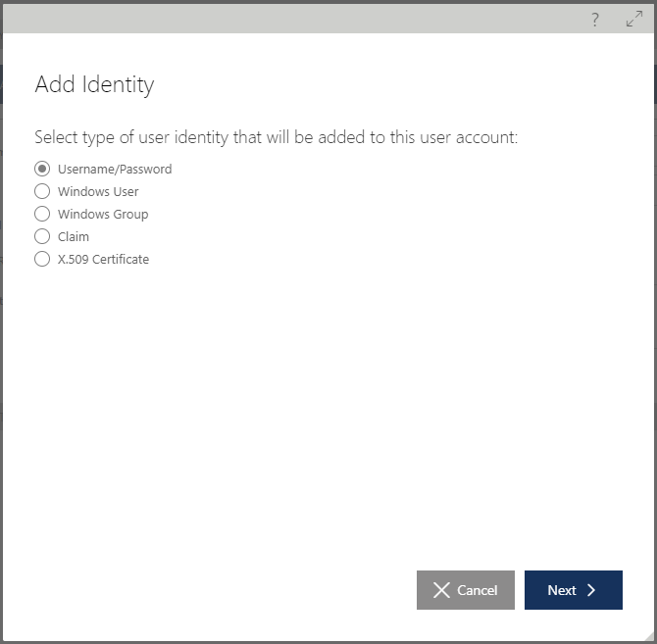The height and width of the screenshot is (644, 657).
Task: Maximize the dialog with the expand arrows icon
Action: (x=634, y=19)
